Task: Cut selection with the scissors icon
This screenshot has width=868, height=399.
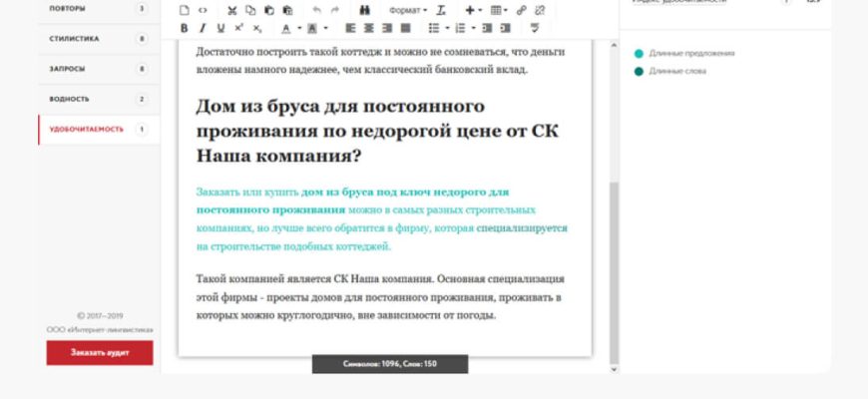Action: click(231, 10)
